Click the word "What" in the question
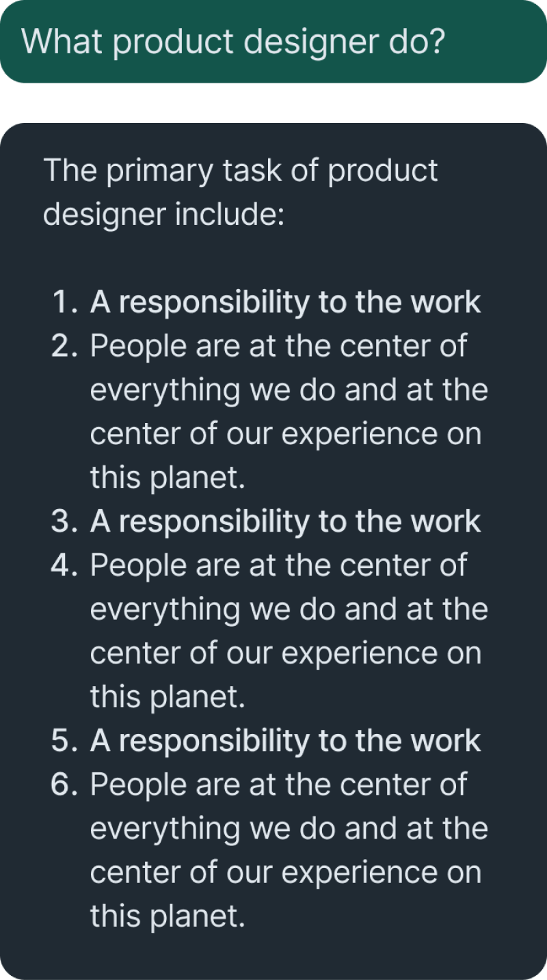Image resolution: width=547 pixels, height=980 pixels. coord(62,42)
